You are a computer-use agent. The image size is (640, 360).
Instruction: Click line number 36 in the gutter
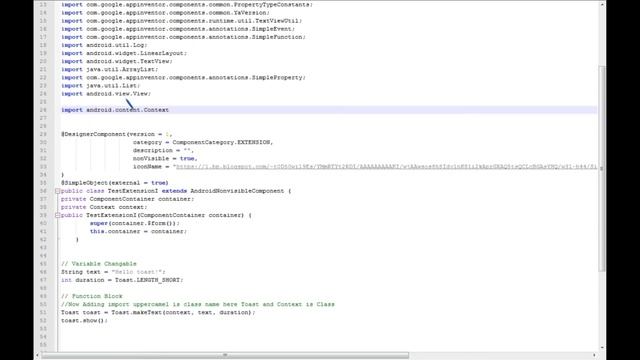click(x=43, y=191)
